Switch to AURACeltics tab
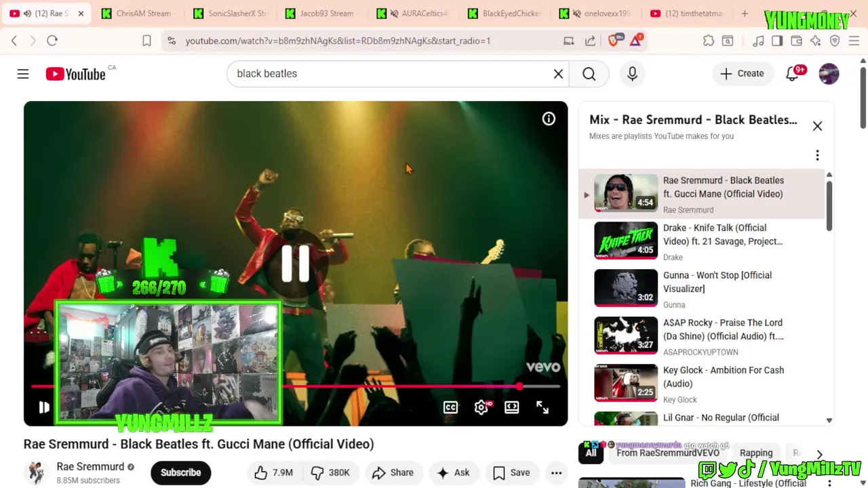The width and height of the screenshot is (868, 488). point(415,14)
